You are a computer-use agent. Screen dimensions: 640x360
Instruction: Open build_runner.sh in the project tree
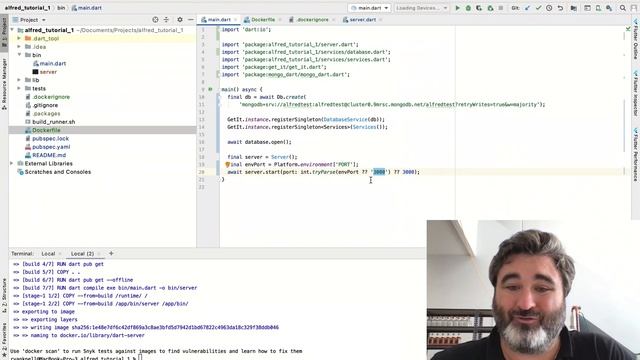53,122
